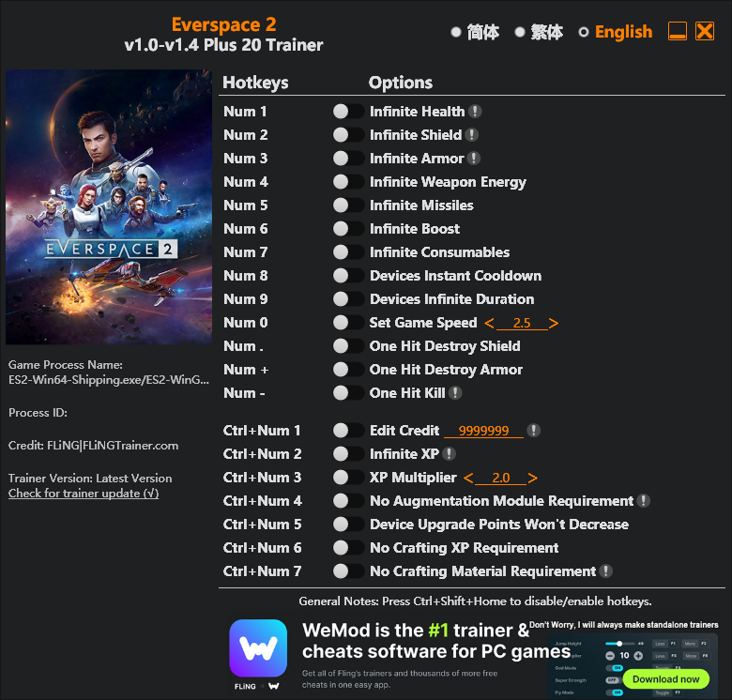Increase game speed with the right arrow
This screenshot has width=732, height=700.
[553, 323]
